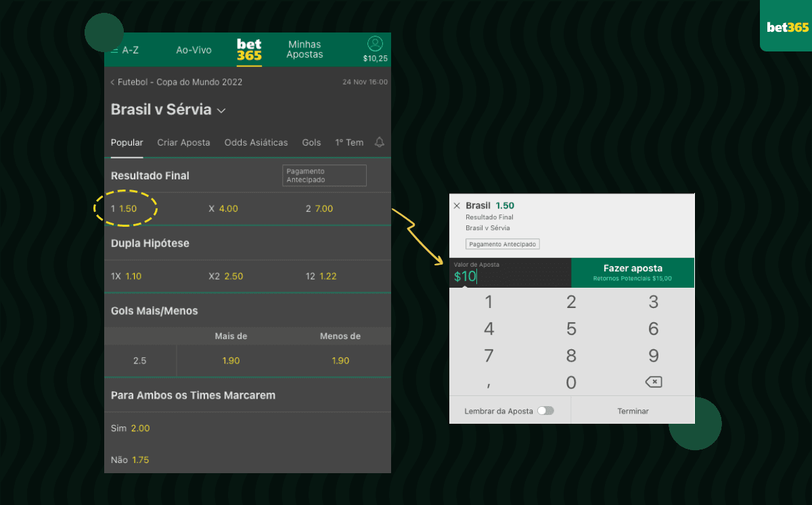Select Sérvia win odds 2 at 7.00
The image size is (812, 505).
pyautogui.click(x=319, y=208)
